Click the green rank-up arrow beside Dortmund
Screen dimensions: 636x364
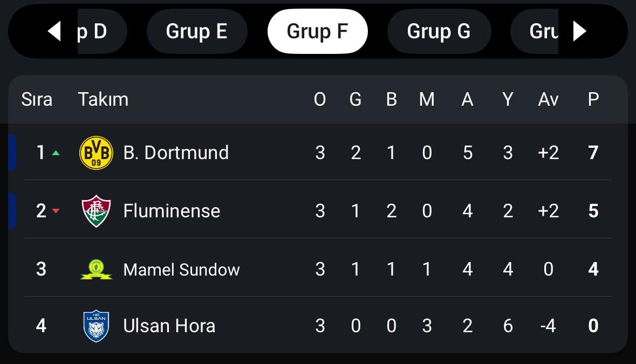point(56,153)
